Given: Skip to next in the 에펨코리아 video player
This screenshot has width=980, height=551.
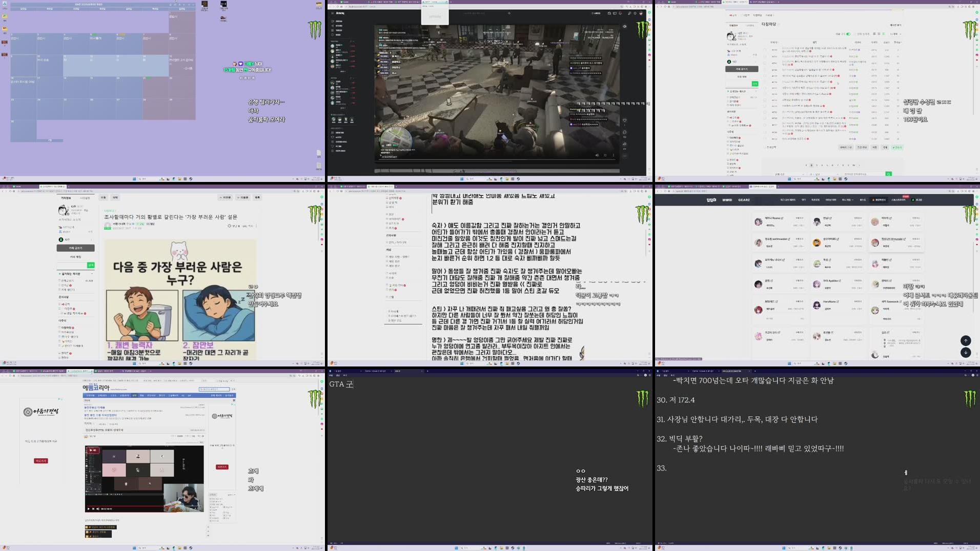Looking at the screenshot, I should (93, 509).
